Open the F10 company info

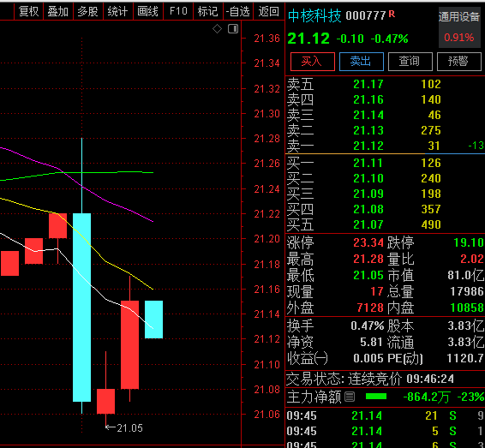pos(178,12)
